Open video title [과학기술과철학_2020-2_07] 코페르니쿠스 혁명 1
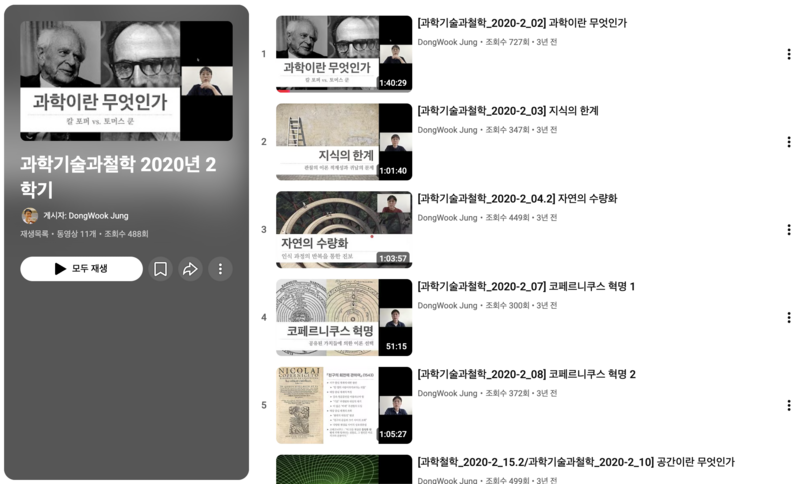This screenshot has width=800, height=484. (526, 287)
